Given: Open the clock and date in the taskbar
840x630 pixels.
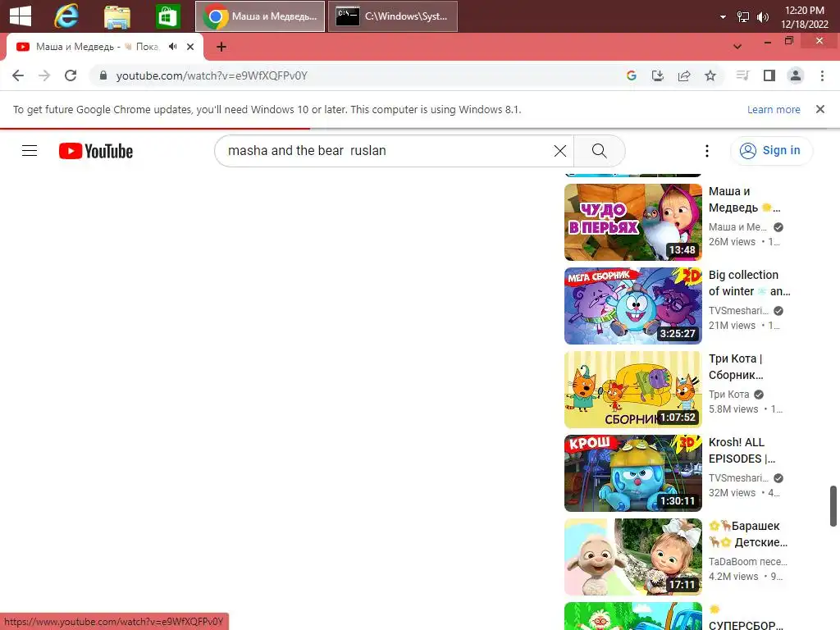Looking at the screenshot, I should (804, 17).
